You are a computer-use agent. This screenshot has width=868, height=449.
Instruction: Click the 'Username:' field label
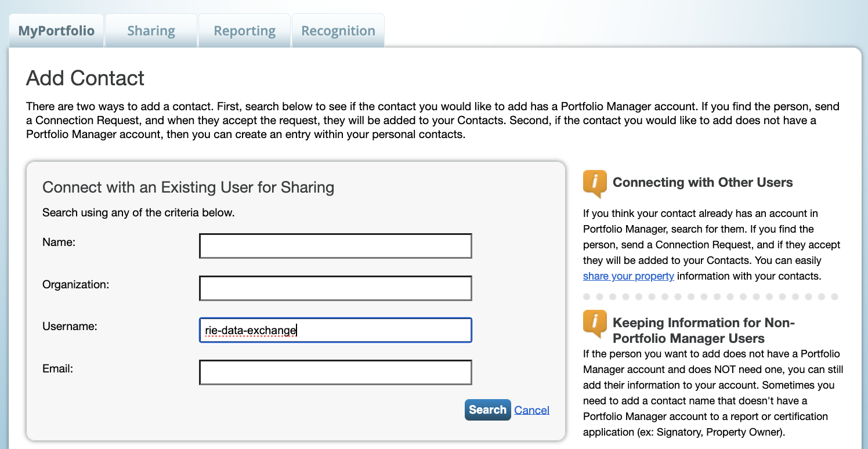point(70,327)
